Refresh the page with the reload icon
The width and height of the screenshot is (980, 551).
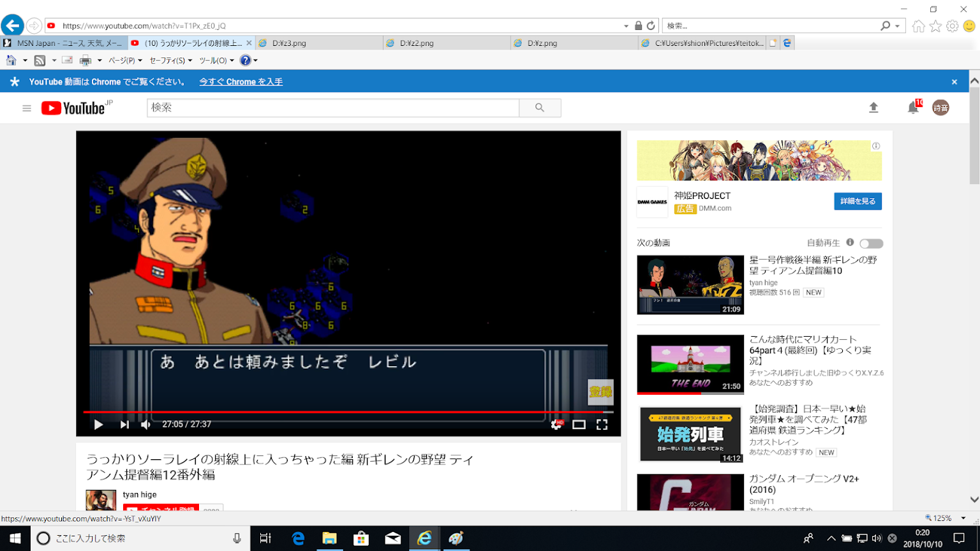[651, 26]
